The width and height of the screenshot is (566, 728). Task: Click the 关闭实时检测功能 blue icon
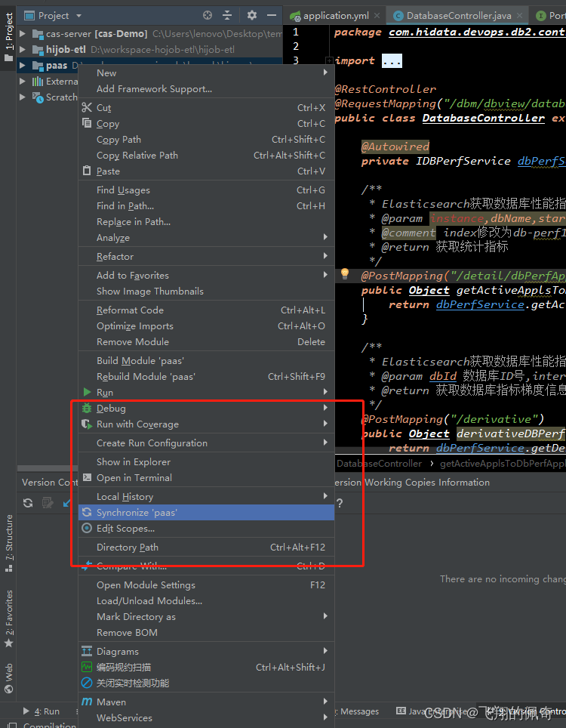coord(87,683)
